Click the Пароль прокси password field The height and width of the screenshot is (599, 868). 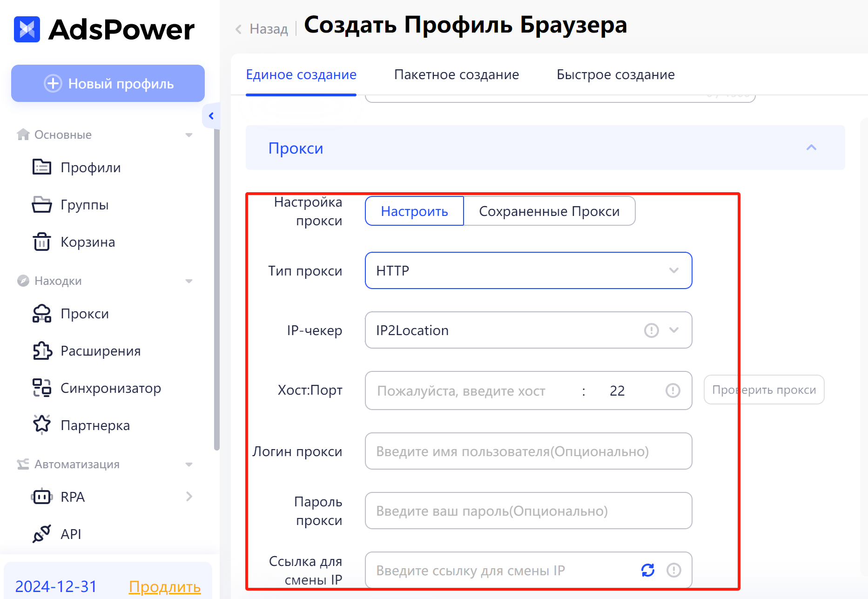click(528, 511)
